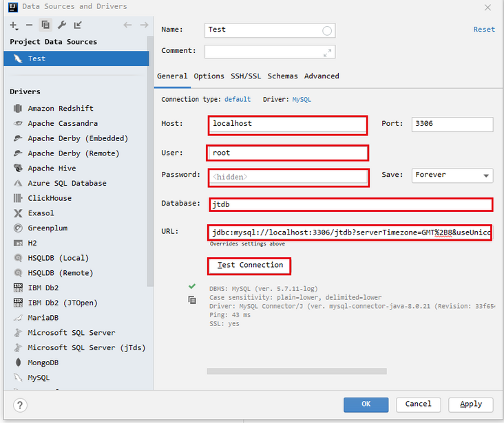The height and width of the screenshot is (423, 504).
Task: Open the Schemas tab
Action: (x=282, y=76)
